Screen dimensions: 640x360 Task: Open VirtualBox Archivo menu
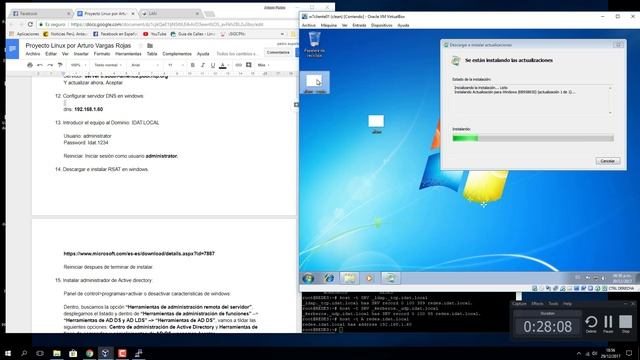[x=309, y=25]
